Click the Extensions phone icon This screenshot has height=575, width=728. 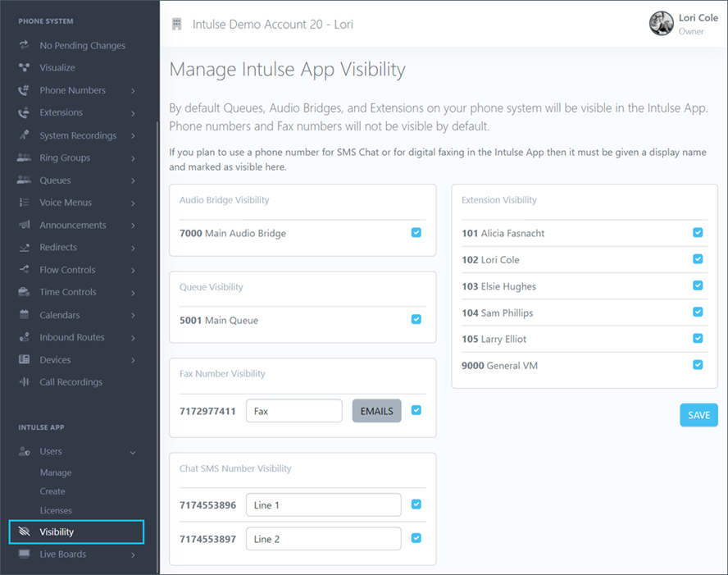point(24,112)
